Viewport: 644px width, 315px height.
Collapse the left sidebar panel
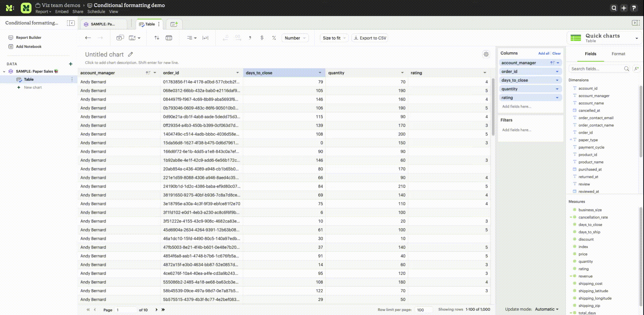(71, 23)
